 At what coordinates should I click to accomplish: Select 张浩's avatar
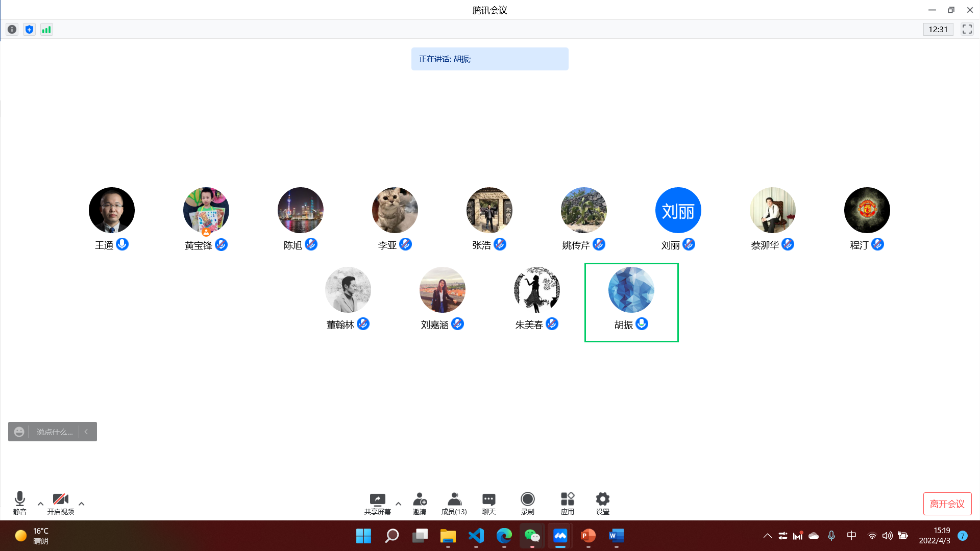pyautogui.click(x=489, y=210)
